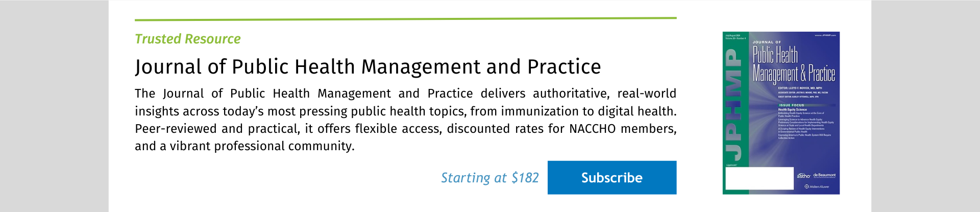Click the blue Subscribe button
The image size is (980, 212).
click(612, 178)
